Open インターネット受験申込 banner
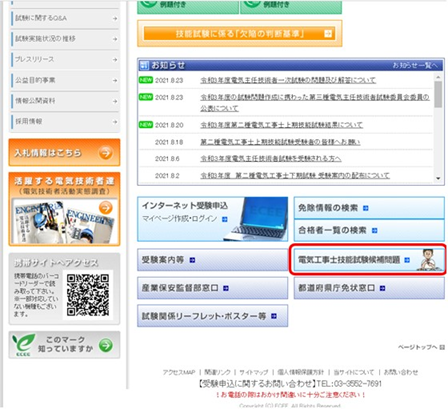The image size is (448, 409). (212, 219)
